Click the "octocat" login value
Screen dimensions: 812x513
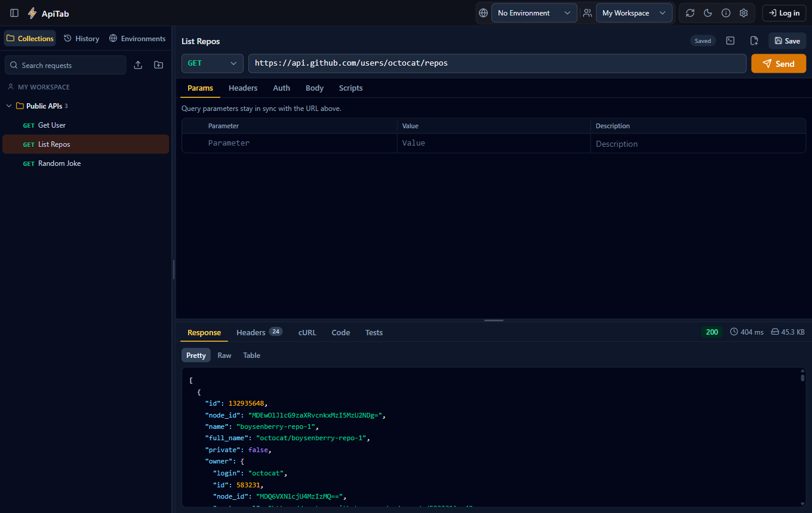click(x=266, y=473)
